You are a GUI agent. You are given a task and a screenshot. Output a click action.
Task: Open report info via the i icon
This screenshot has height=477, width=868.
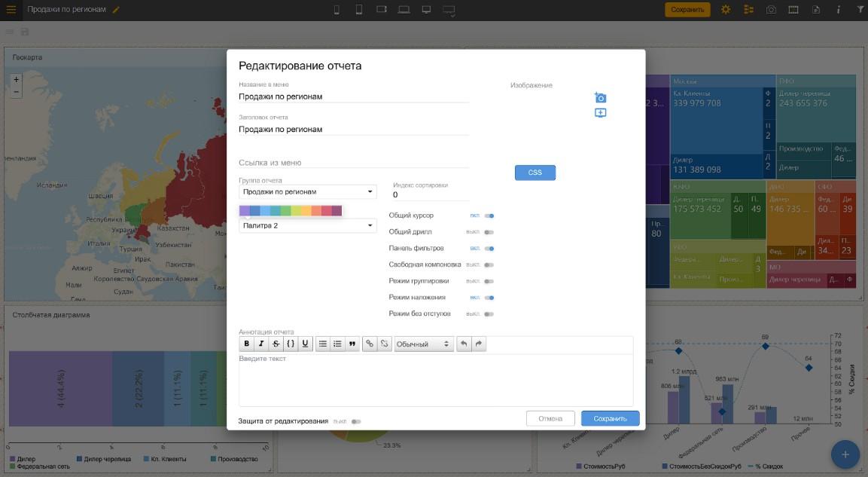[838, 9]
